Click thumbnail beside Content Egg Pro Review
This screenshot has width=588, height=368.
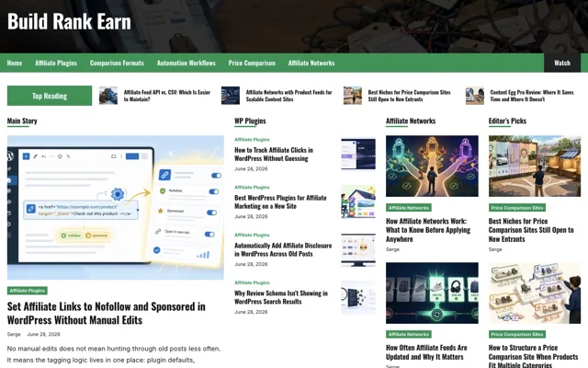tap(475, 96)
